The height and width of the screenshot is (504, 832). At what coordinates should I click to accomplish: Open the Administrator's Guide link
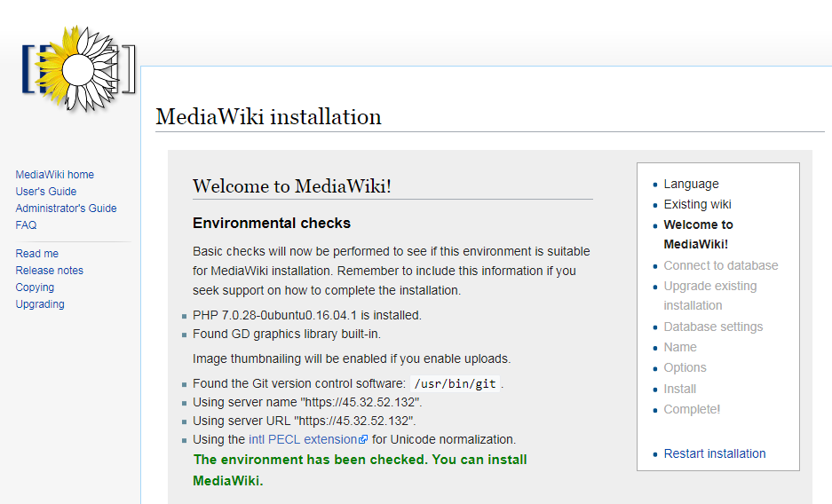[66, 209]
